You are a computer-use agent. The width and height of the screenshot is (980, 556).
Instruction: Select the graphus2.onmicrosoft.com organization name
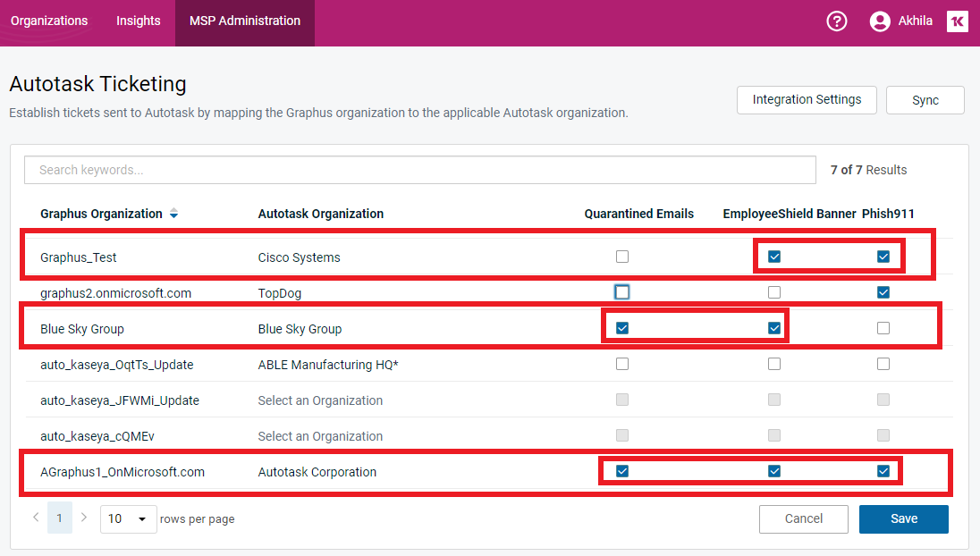point(115,293)
